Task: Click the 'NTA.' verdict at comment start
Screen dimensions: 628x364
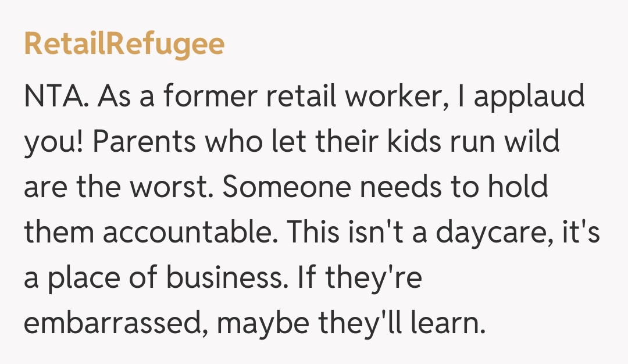Action: pos(56,95)
